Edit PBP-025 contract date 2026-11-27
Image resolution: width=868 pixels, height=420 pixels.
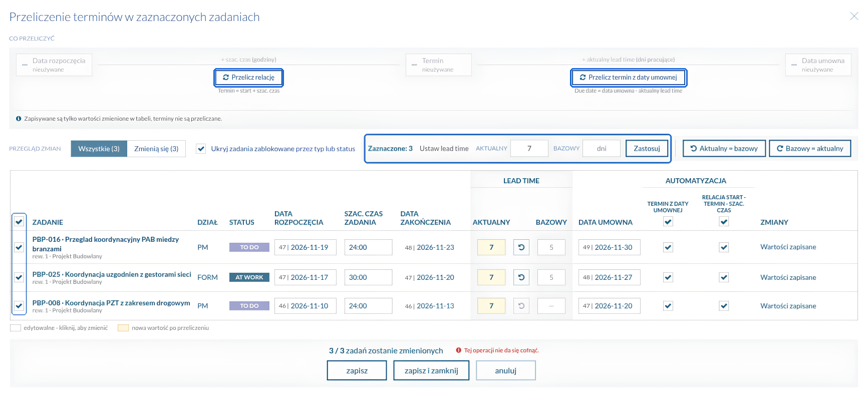pos(610,277)
